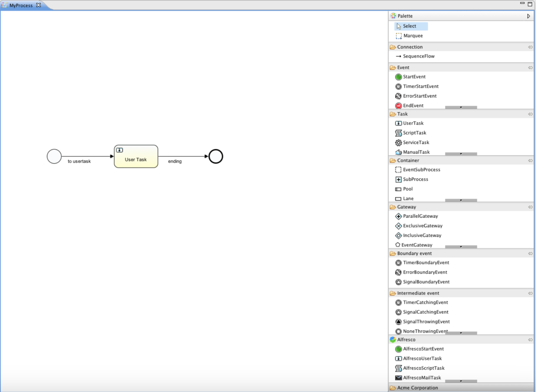Viewport: 536px width, 392px height.
Task: Activate the SequenceFlow connection tool
Action: pos(415,56)
